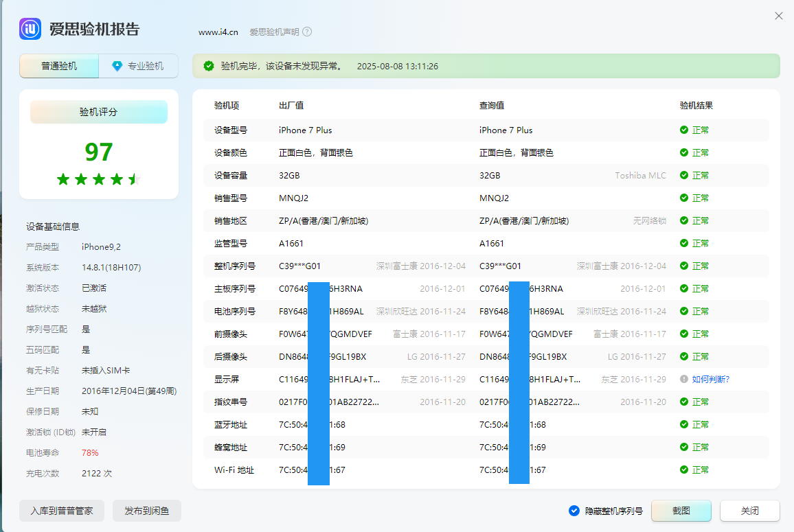Click the 截图 screenshot button
Image resolution: width=794 pixels, height=532 pixels.
(x=681, y=511)
